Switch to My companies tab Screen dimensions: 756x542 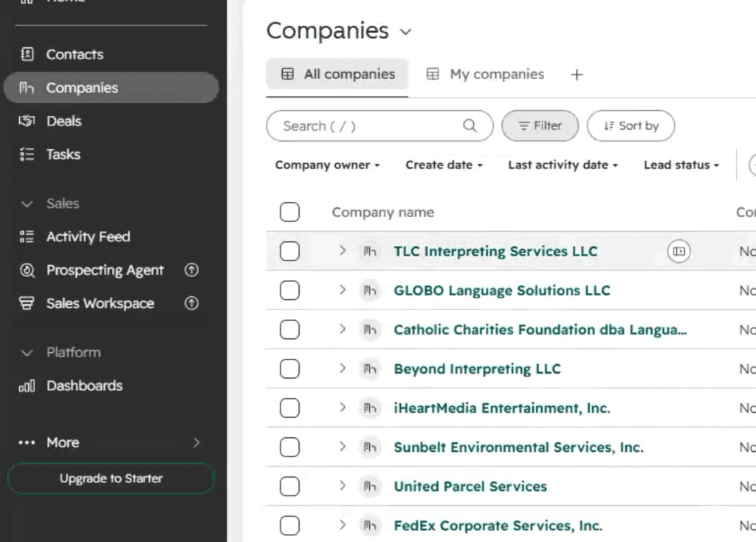(485, 75)
